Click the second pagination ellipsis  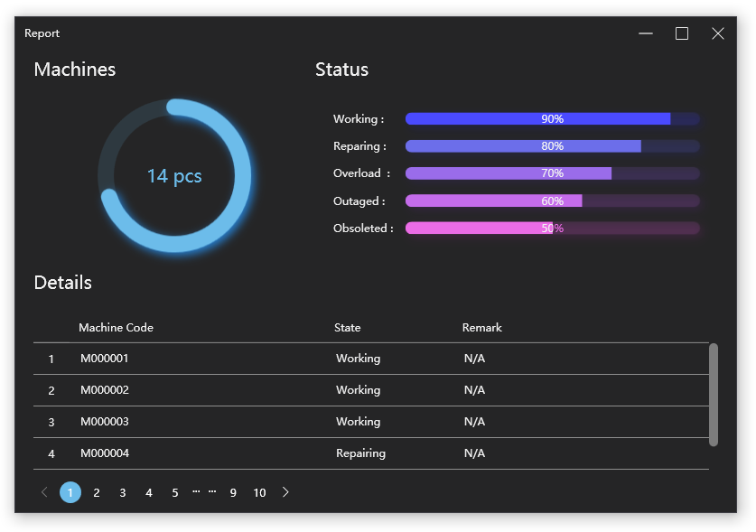[x=212, y=492]
